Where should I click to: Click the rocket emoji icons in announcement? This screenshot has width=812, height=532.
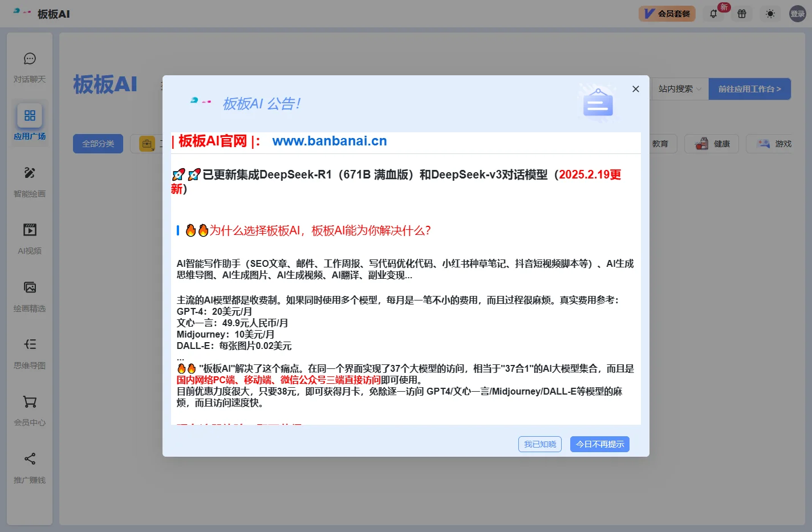click(x=186, y=174)
